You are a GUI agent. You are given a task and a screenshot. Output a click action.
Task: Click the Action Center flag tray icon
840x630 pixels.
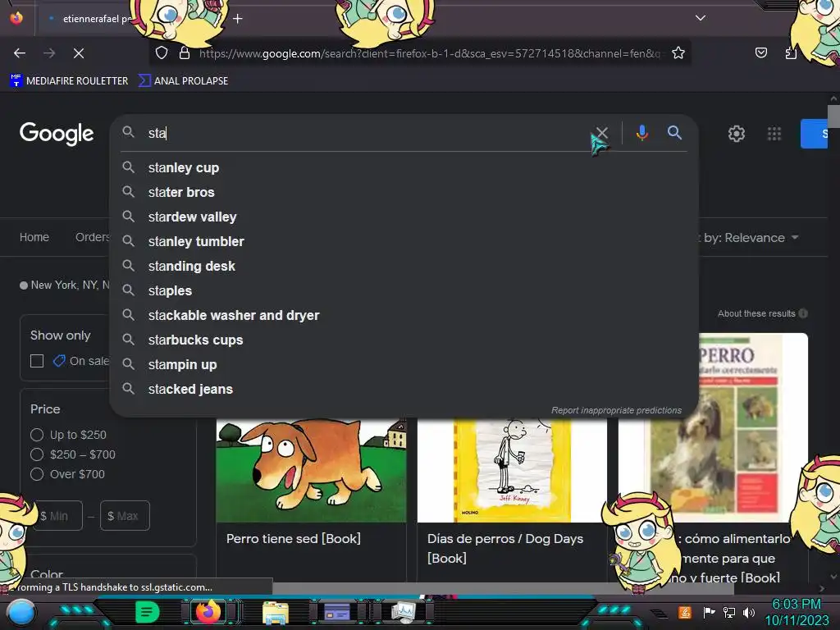click(x=709, y=612)
